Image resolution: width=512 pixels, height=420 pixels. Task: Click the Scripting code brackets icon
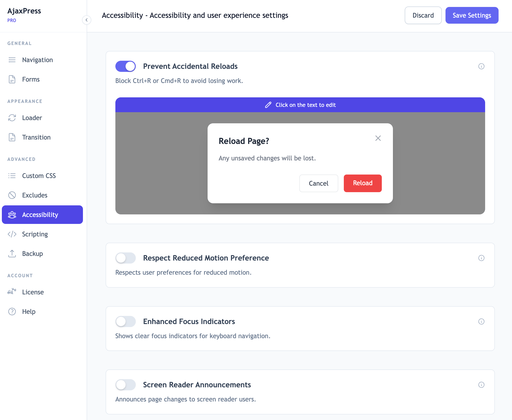point(12,234)
